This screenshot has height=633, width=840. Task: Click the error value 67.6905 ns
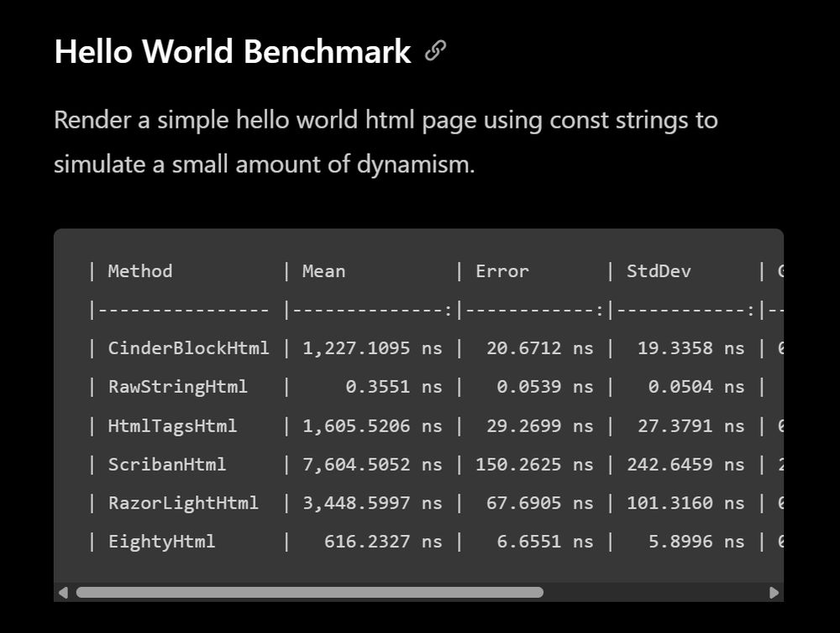click(540, 503)
